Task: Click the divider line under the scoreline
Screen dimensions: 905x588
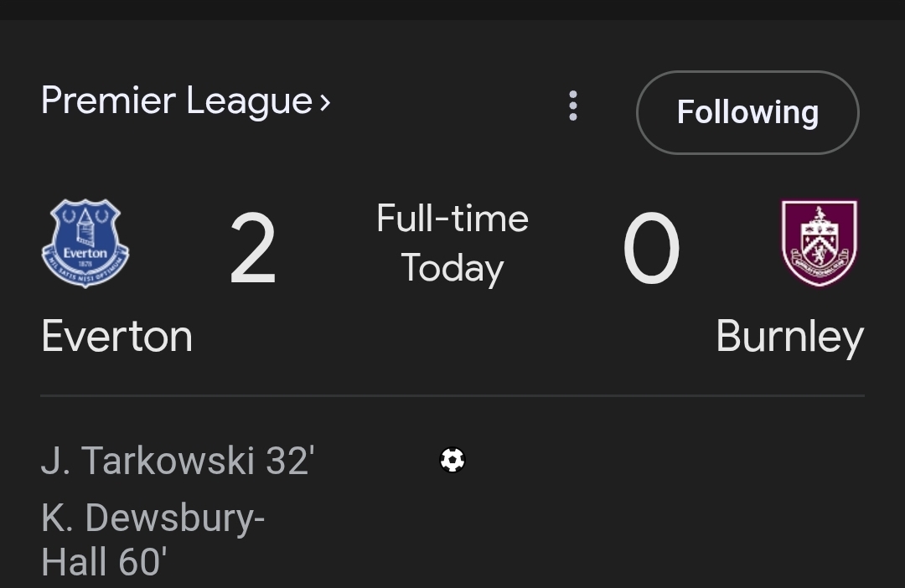Action: 452,395
